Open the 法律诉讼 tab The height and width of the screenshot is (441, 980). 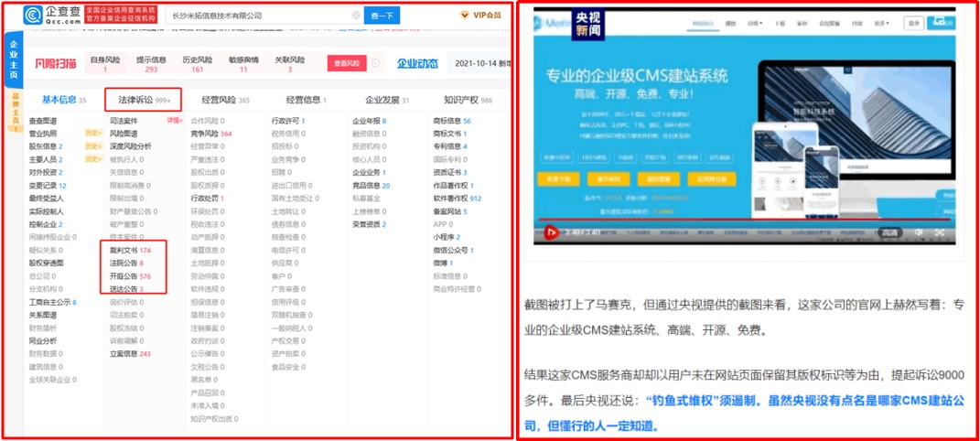click(145, 100)
